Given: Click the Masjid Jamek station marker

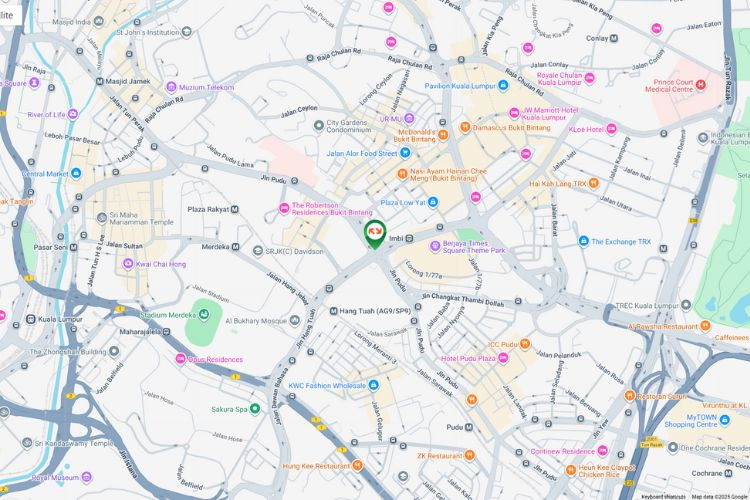Looking at the screenshot, I should [99, 81].
